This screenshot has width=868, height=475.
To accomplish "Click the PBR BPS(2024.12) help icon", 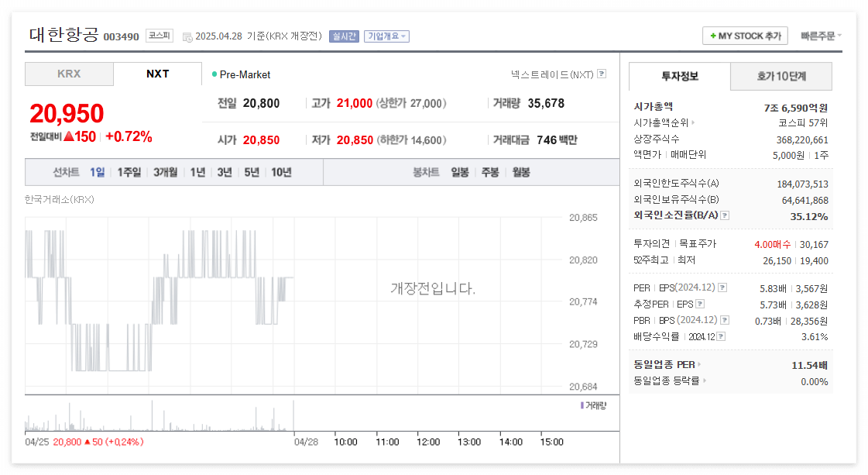I will (x=724, y=320).
